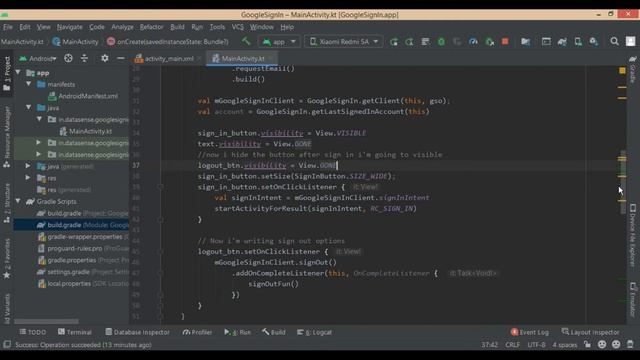Click the Profile app gauge icon
Image resolution: width=640 pixels, height=360 pixels.
click(x=473, y=42)
